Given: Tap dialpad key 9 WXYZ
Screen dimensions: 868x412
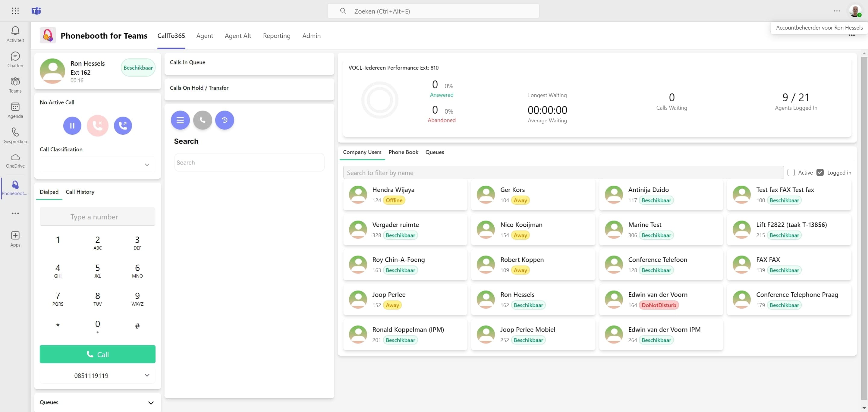Looking at the screenshot, I should (x=137, y=298).
